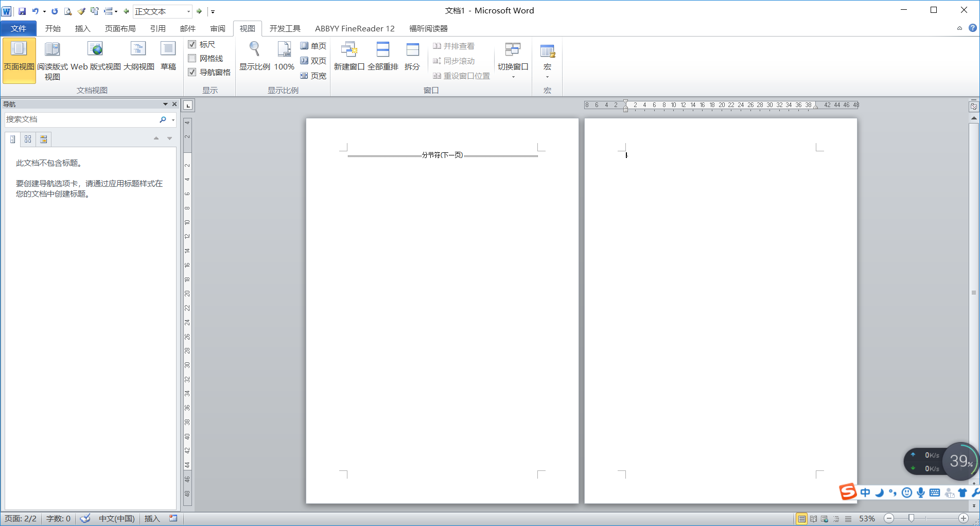The image size is (980, 526).
Task: Click 新建窗口 new window
Action: tap(349, 56)
